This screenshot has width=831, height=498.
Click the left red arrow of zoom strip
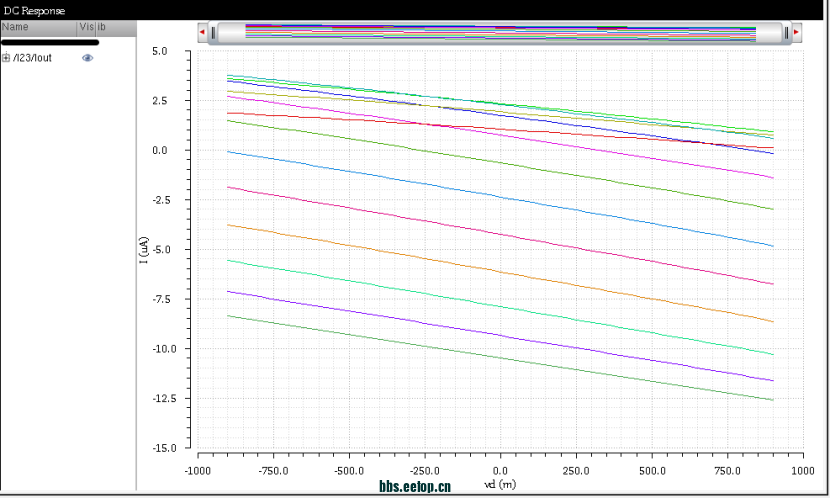pos(202,32)
